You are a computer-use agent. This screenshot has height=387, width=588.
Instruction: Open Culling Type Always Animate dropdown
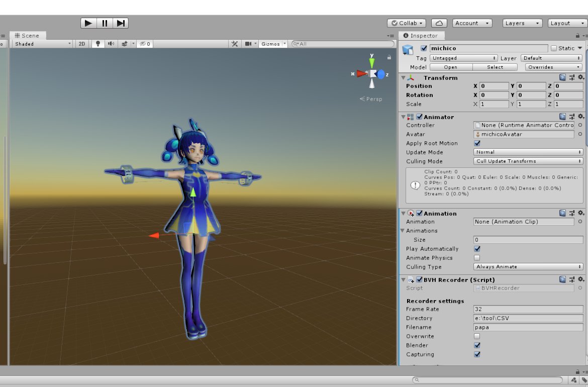click(x=528, y=266)
